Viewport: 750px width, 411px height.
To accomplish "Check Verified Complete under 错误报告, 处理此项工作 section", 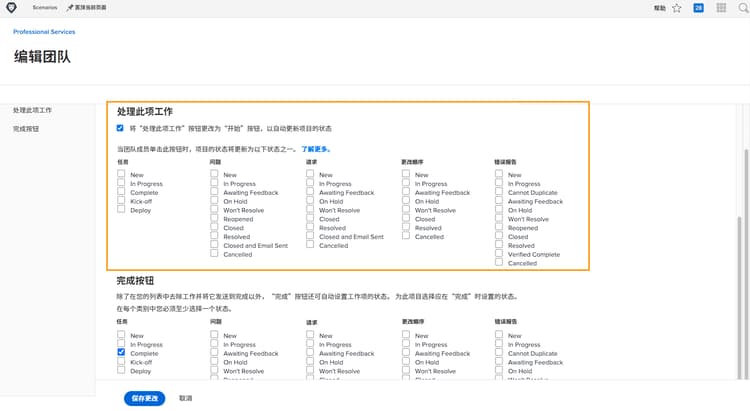I will (x=499, y=253).
